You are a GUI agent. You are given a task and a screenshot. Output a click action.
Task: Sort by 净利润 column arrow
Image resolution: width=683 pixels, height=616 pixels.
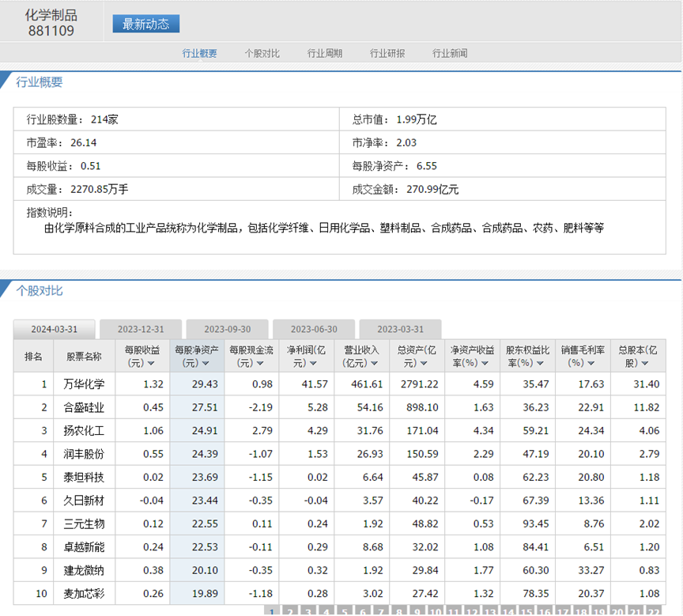313,363
